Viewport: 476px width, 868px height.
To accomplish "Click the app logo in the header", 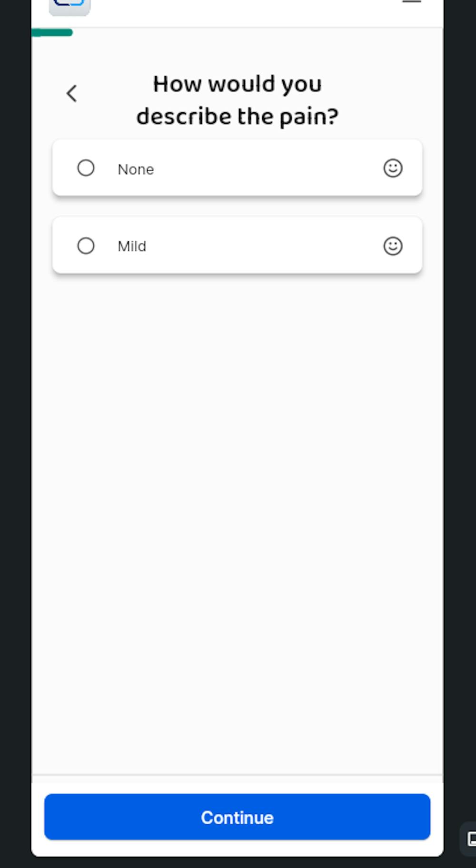I will tap(69, 6).
